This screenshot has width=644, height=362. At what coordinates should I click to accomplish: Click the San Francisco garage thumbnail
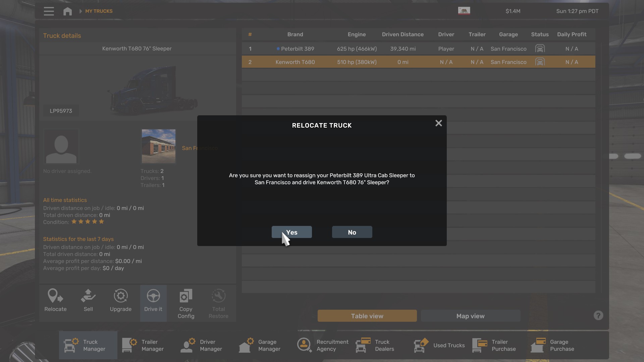[x=159, y=146]
